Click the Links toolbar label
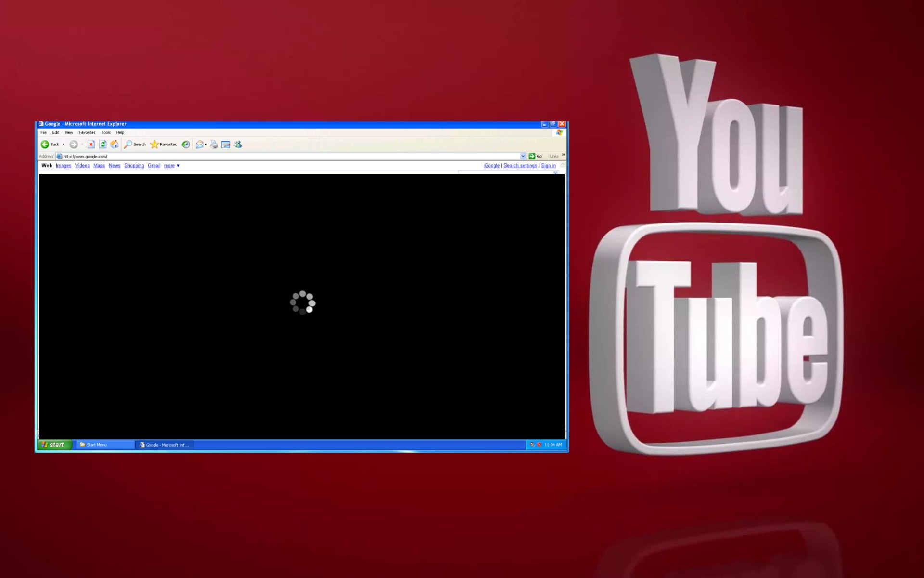Viewport: 924px width, 578px height. click(x=554, y=156)
